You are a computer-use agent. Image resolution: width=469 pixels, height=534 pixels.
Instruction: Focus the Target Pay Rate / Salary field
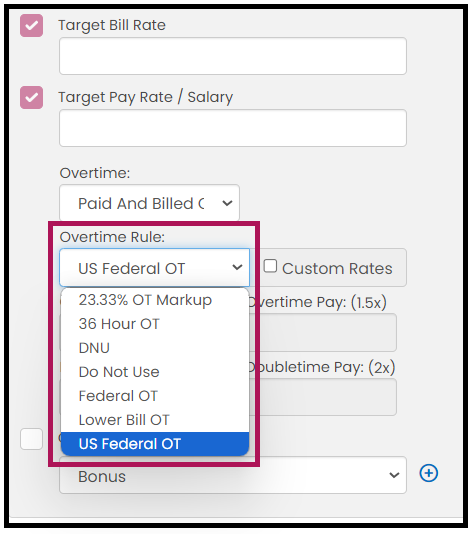(x=233, y=128)
